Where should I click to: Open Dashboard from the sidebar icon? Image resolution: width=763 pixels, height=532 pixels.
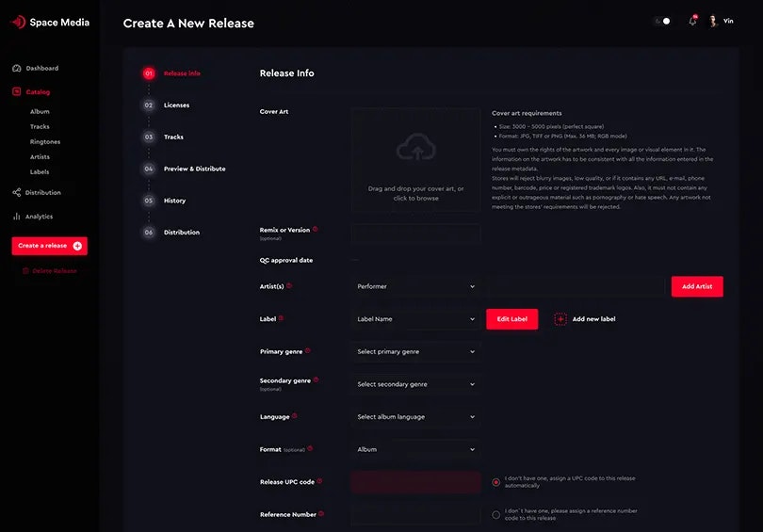(17, 68)
